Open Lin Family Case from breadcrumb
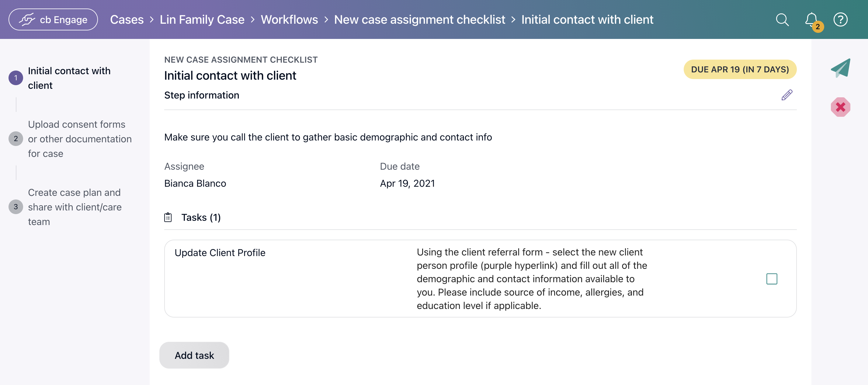Image resolution: width=868 pixels, height=385 pixels. click(x=202, y=19)
